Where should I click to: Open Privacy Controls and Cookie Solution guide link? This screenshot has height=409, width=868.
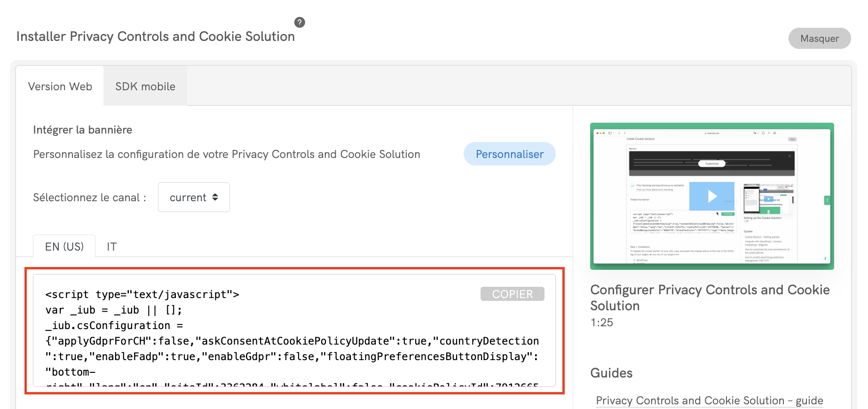click(x=709, y=401)
